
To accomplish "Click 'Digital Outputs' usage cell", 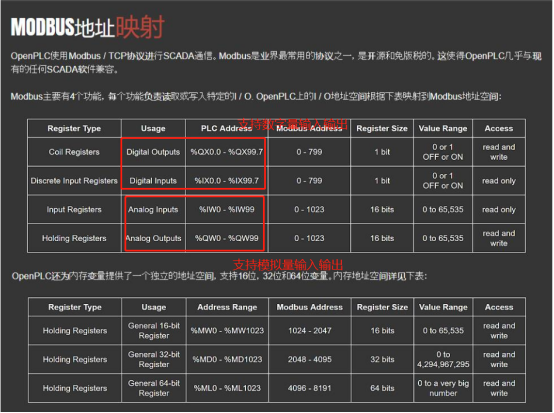I will click(x=153, y=152).
